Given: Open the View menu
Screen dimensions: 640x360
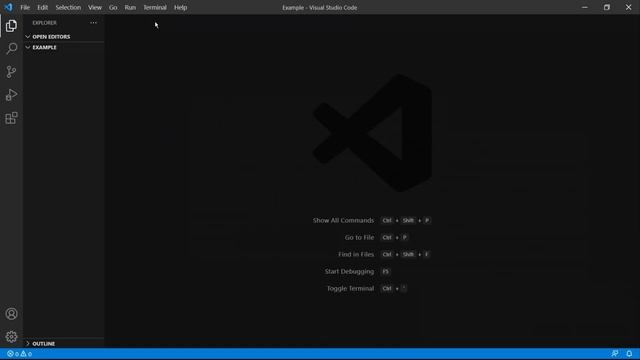Looking at the screenshot, I should click(95, 7).
